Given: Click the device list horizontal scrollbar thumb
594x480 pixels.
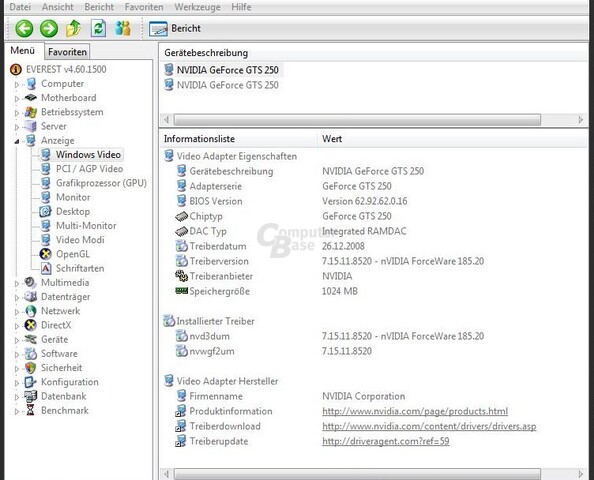Looking at the screenshot, I should 357,120.
